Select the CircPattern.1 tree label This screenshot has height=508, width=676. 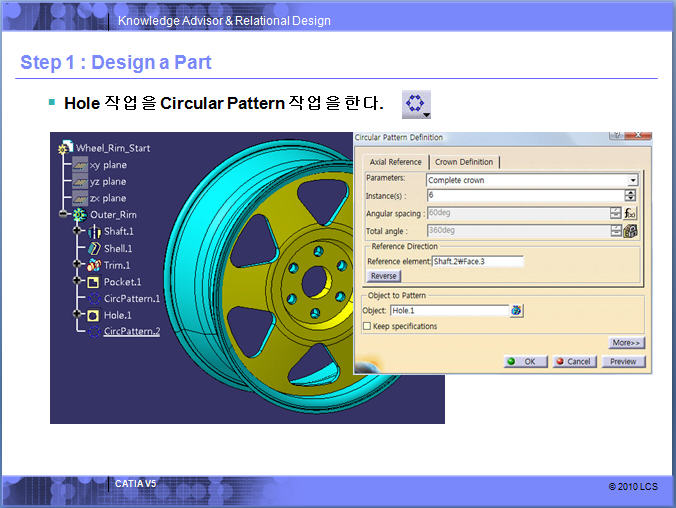coord(132,298)
